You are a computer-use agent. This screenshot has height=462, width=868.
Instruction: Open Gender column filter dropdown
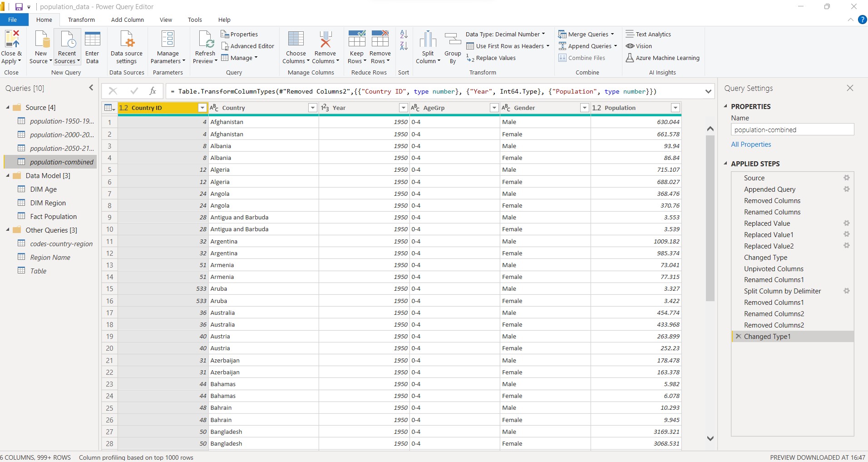coord(585,108)
